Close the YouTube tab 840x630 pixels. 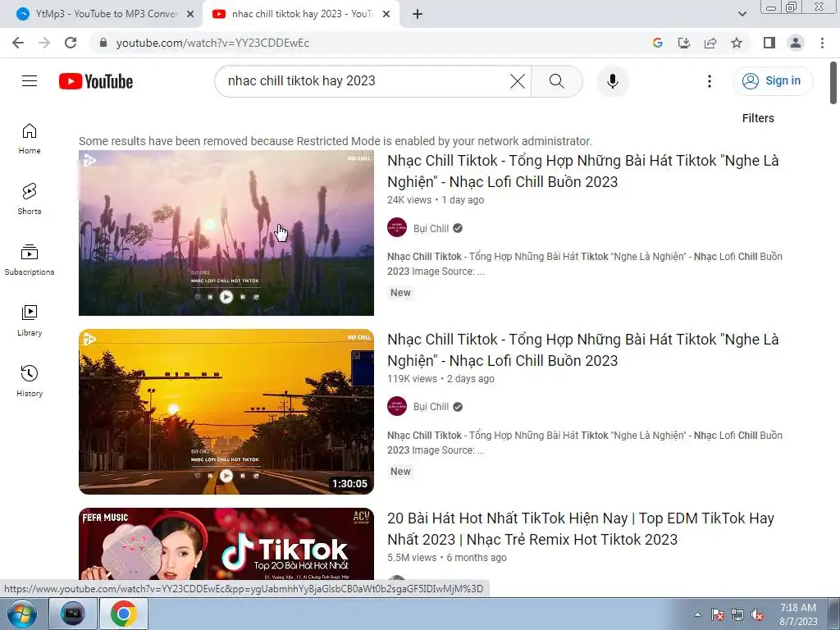coord(386,14)
